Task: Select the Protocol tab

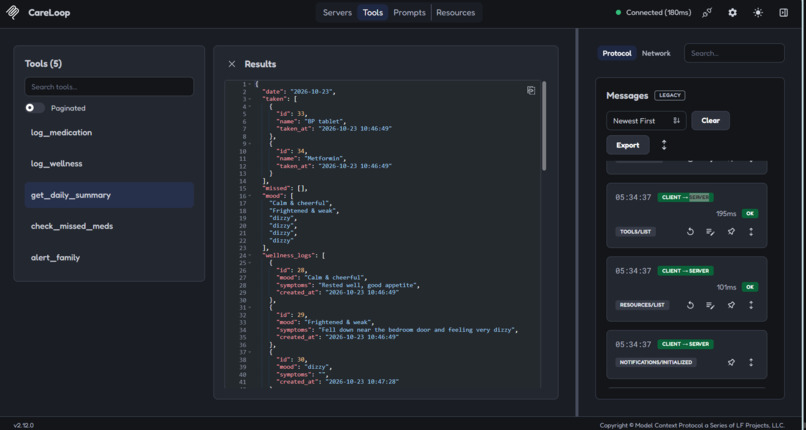Action: 617,53
